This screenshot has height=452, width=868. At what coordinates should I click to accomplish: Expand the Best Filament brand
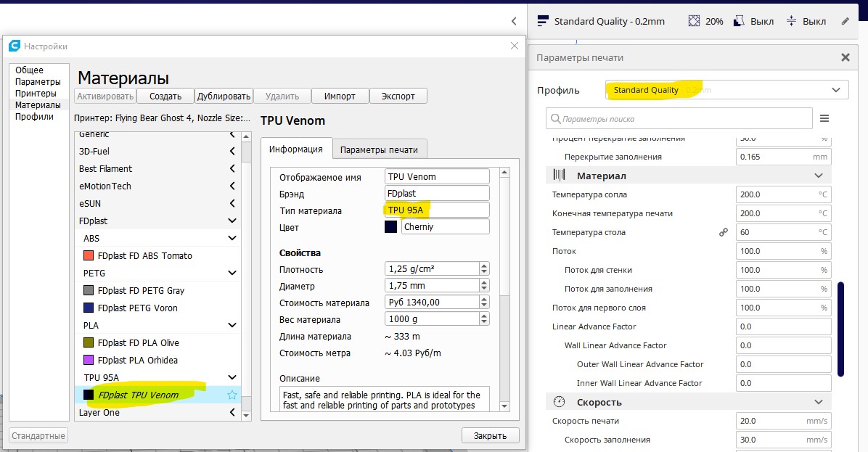232,169
